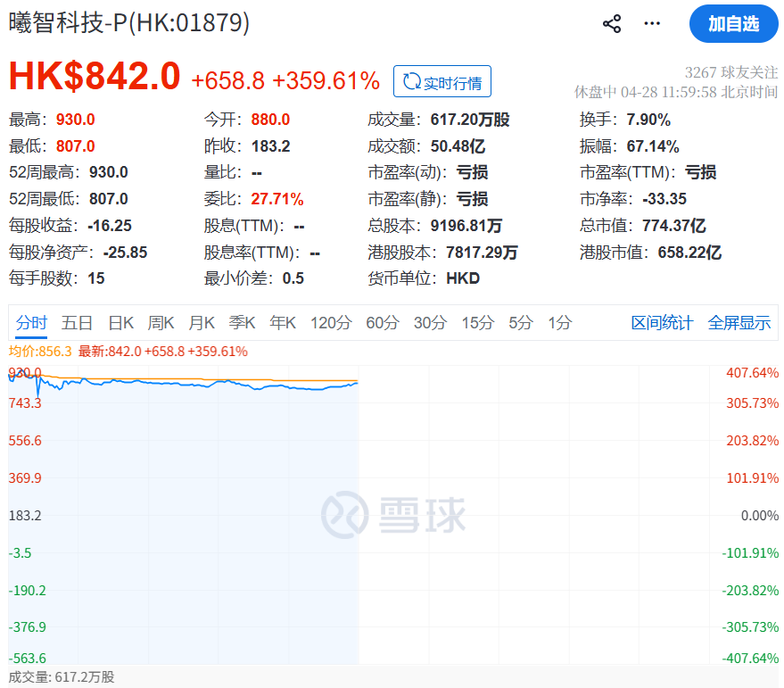Switch to the 日K chart tab
Viewport: 784px width, 688px height.
(121, 323)
